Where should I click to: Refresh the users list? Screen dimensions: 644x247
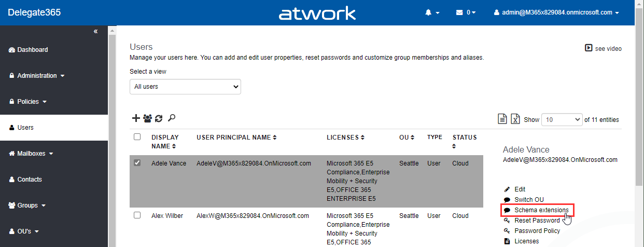click(159, 118)
